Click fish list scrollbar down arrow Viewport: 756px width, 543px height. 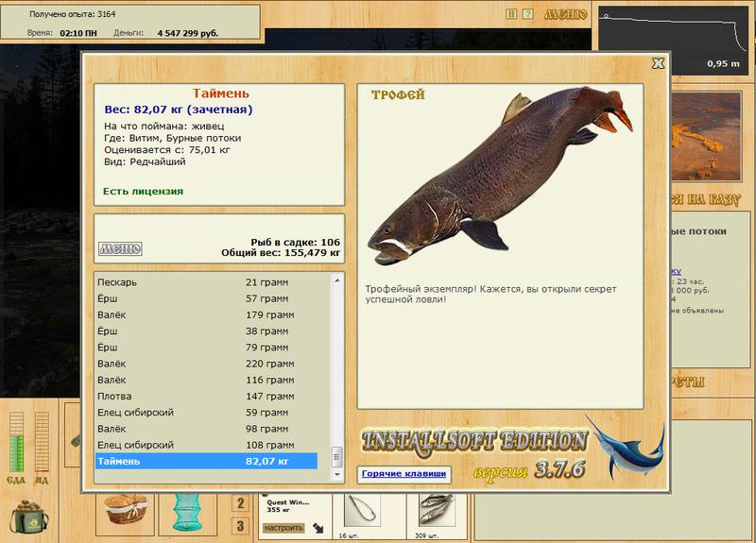coord(337,475)
